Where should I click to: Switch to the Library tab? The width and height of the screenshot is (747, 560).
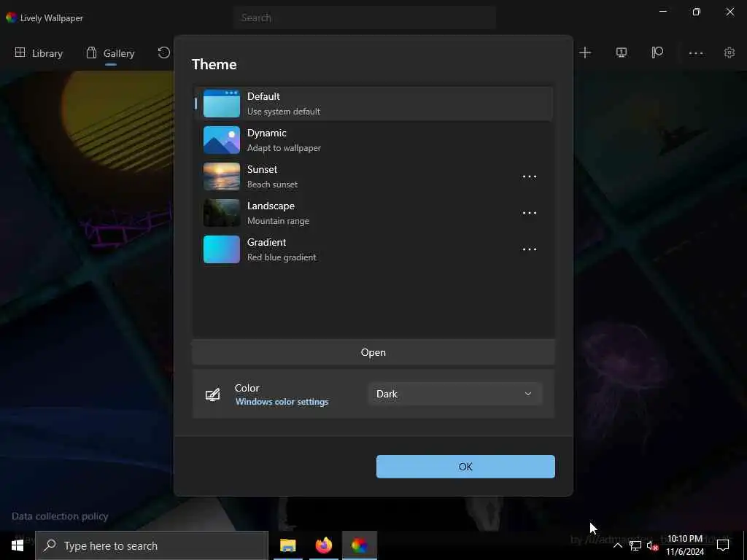[x=39, y=53]
